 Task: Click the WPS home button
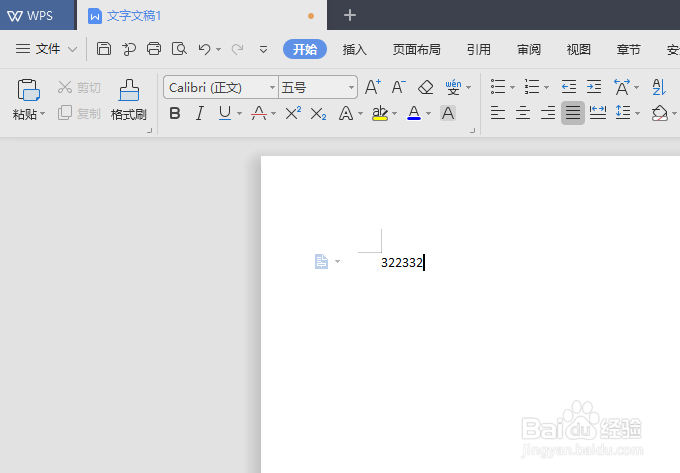coord(37,16)
